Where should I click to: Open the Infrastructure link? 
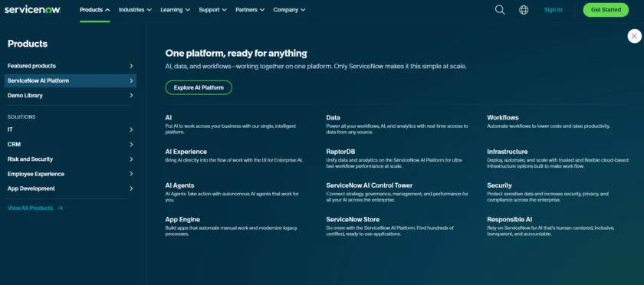coord(508,152)
